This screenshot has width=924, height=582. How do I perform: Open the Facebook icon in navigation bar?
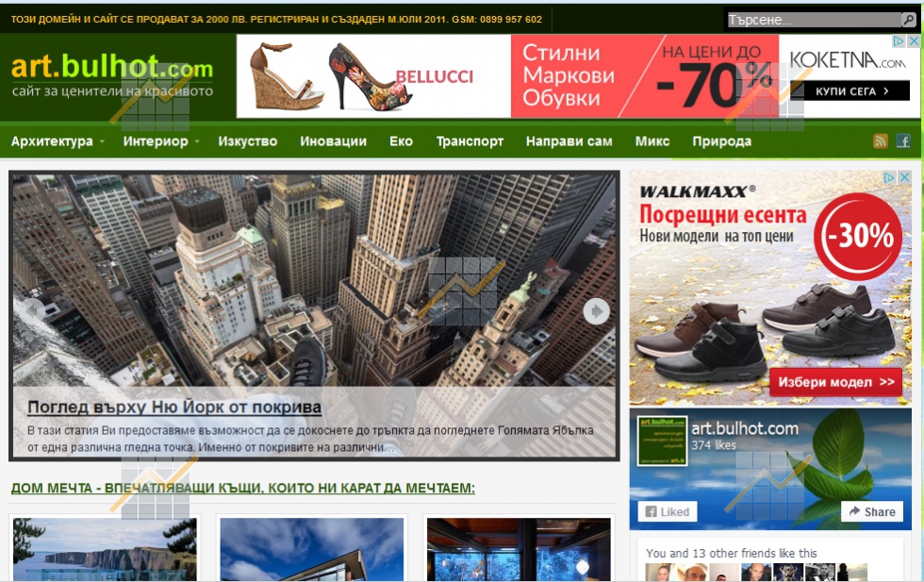[x=903, y=141]
